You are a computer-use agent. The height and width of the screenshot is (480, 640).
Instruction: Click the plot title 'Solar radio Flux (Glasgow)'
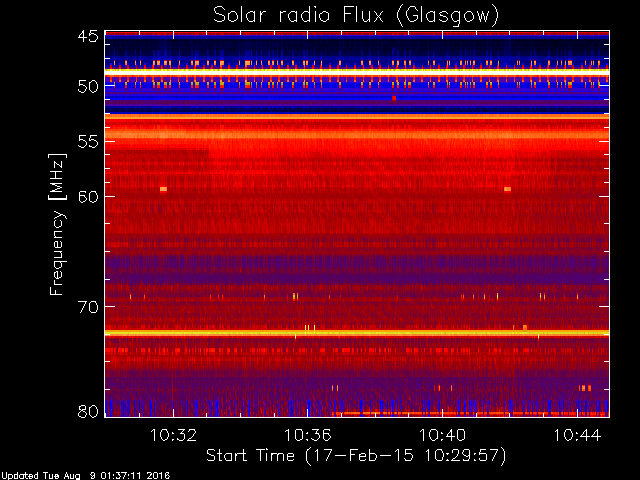click(x=356, y=16)
